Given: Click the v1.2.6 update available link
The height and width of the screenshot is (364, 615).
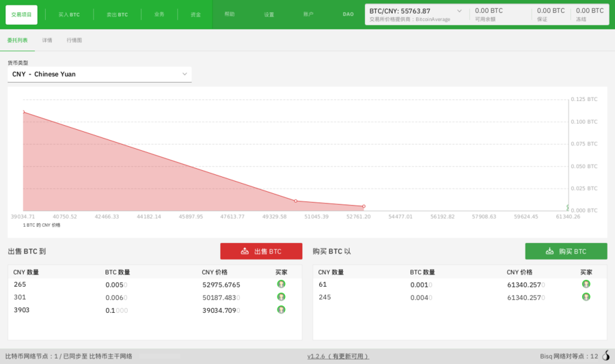Looking at the screenshot, I should tap(338, 356).
